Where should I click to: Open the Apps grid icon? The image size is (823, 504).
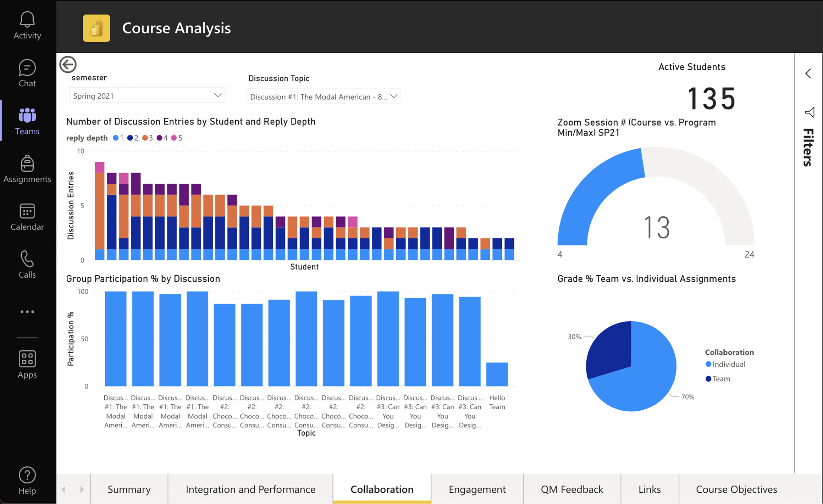coord(27,359)
